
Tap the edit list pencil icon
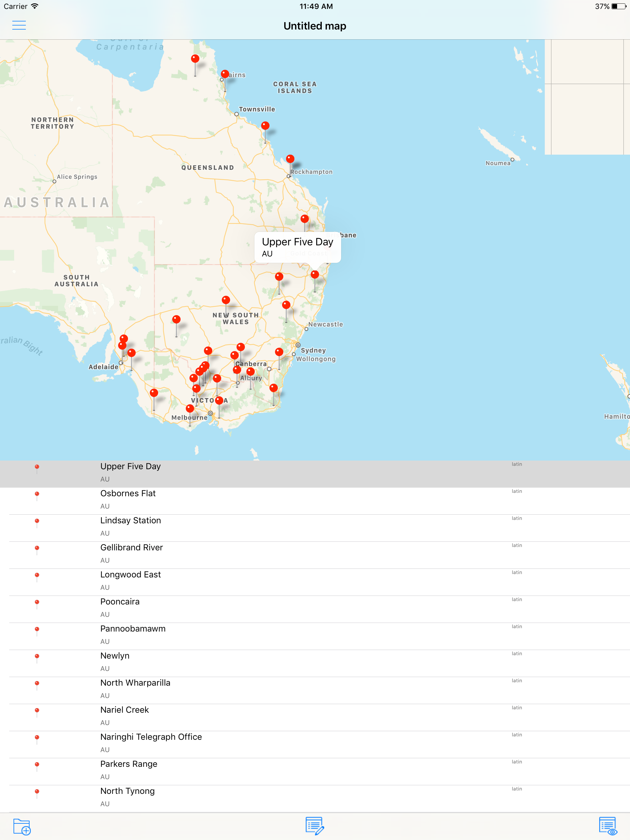(315, 826)
